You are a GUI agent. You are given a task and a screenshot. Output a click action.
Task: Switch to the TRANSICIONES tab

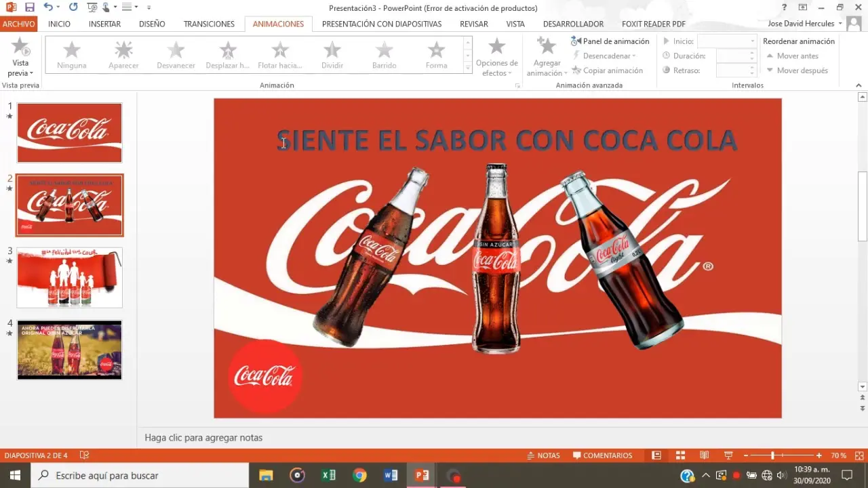click(x=209, y=24)
